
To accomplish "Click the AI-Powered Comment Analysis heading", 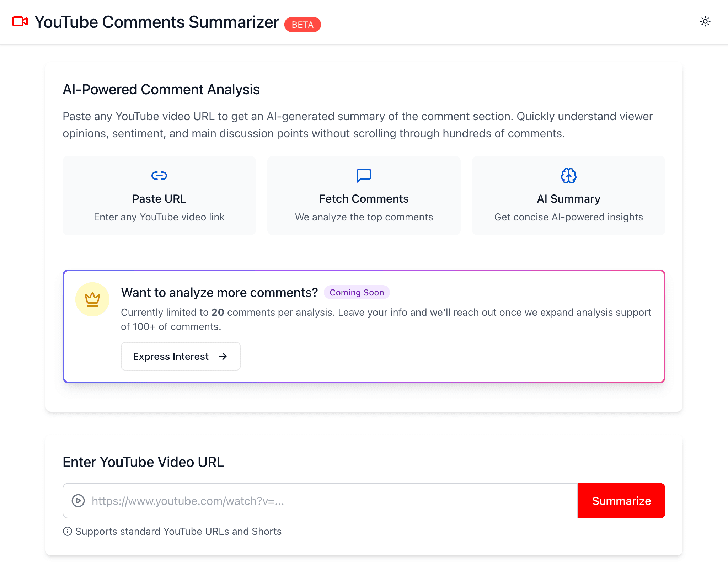I will pyautogui.click(x=161, y=90).
